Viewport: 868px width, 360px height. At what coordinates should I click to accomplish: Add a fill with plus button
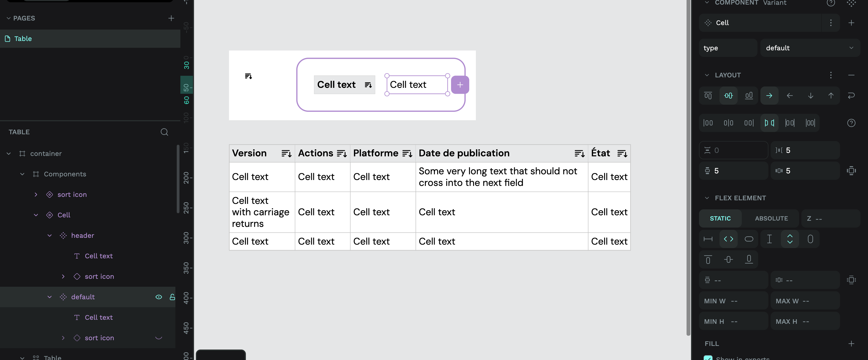[x=851, y=343]
